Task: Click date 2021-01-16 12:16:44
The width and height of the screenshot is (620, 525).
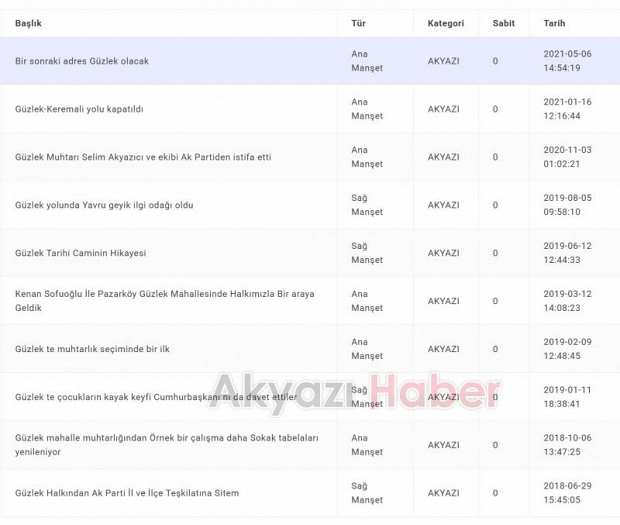Action: [x=567, y=109]
